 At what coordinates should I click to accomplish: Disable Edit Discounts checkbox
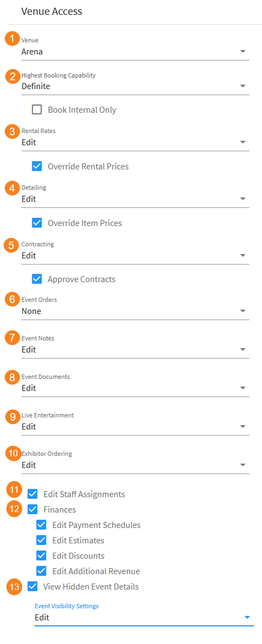pos(41,555)
